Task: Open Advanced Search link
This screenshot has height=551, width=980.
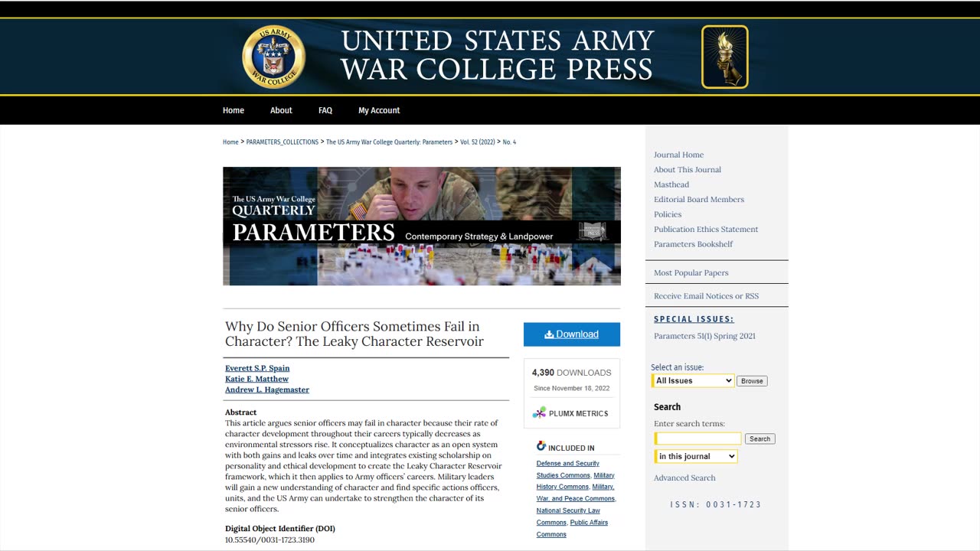Action: point(684,478)
